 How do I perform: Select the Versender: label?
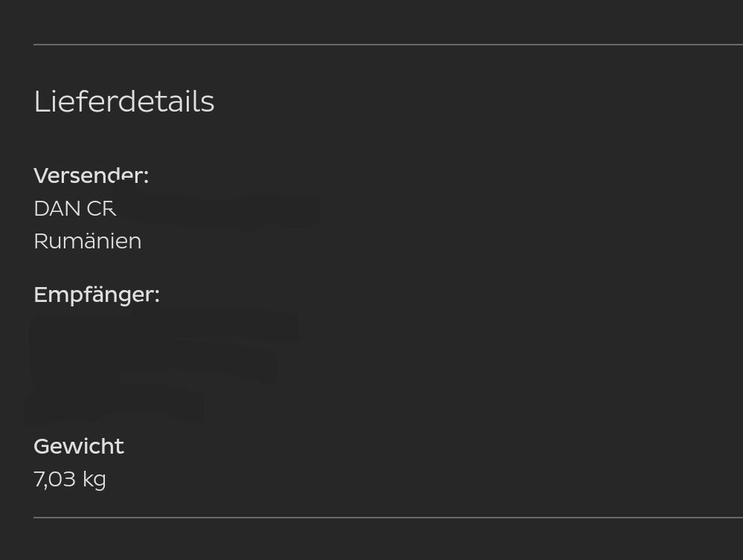tap(91, 176)
